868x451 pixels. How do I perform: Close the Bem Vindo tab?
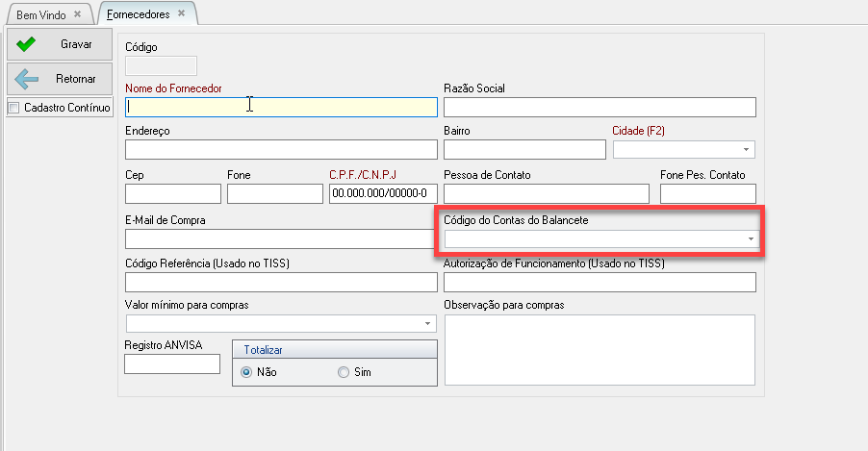[x=77, y=14]
